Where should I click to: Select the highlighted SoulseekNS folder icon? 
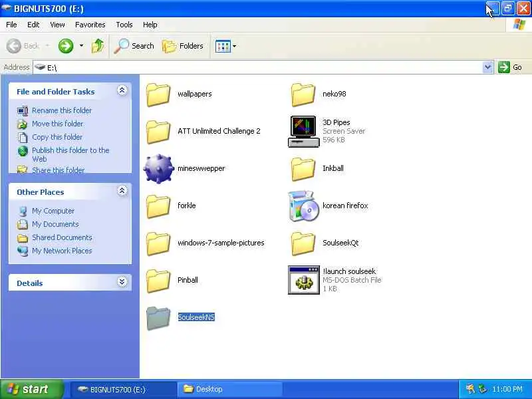[x=158, y=318]
